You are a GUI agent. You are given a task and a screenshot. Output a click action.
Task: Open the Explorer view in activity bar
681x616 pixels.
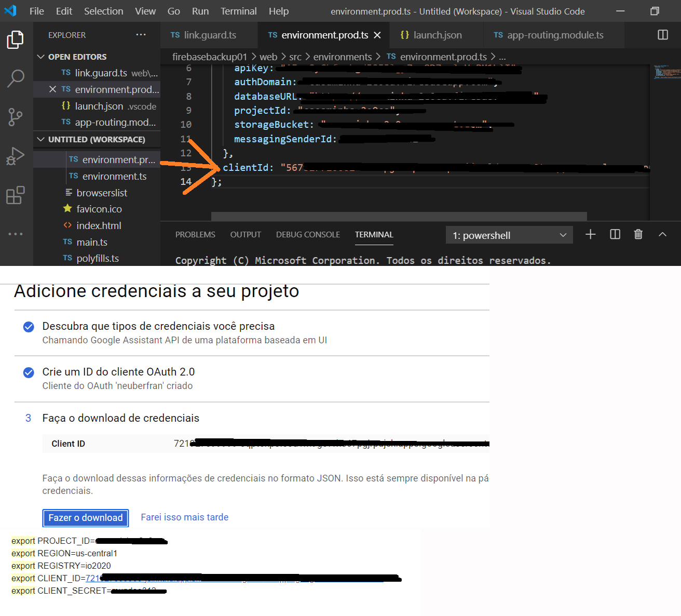16,39
